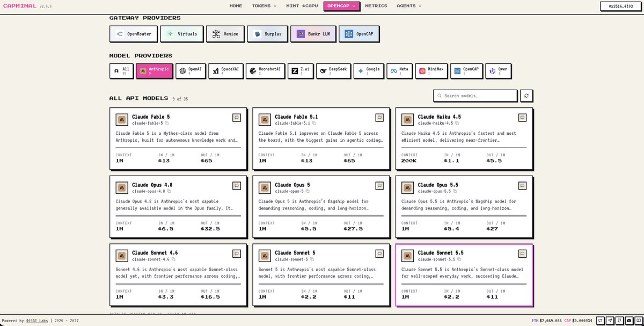The image size is (644, 326).
Task: Expand the Tokens dropdown menu
Action: pyautogui.click(x=264, y=6)
